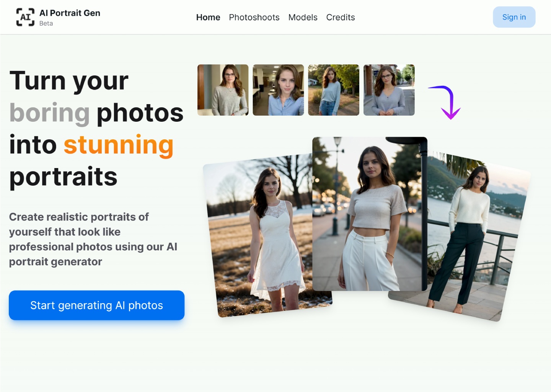Click the orange word stunning

pos(119,145)
